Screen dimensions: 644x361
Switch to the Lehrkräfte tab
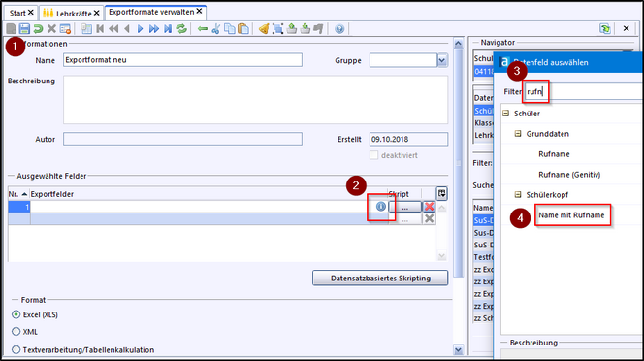click(71, 14)
